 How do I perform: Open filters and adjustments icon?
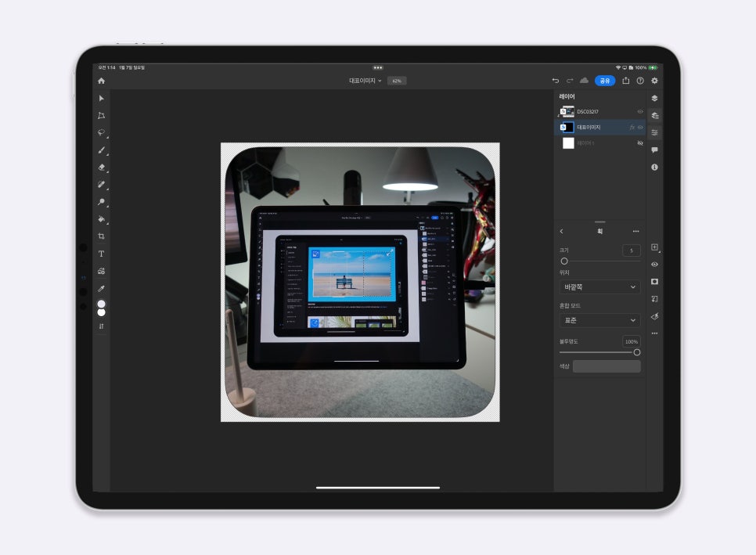(654, 316)
